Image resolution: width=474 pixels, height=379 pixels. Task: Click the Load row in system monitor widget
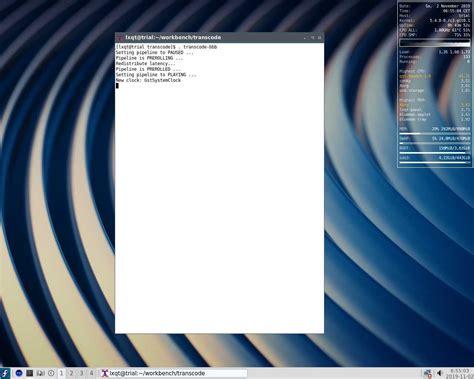[x=435, y=52]
